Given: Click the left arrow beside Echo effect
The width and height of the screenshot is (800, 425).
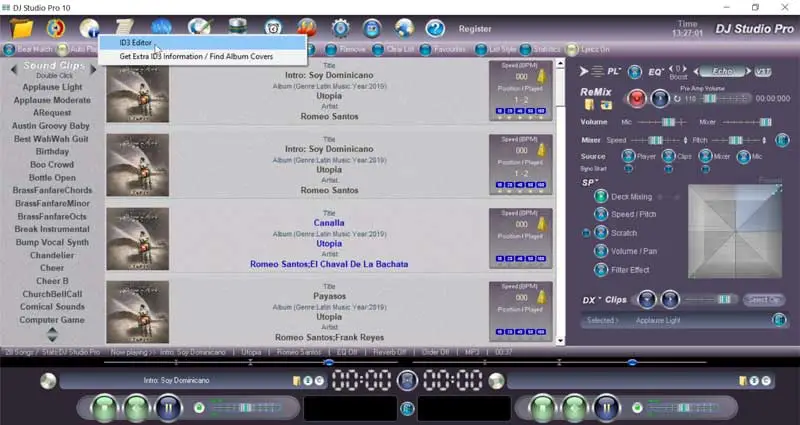Looking at the screenshot, I should click(695, 72).
